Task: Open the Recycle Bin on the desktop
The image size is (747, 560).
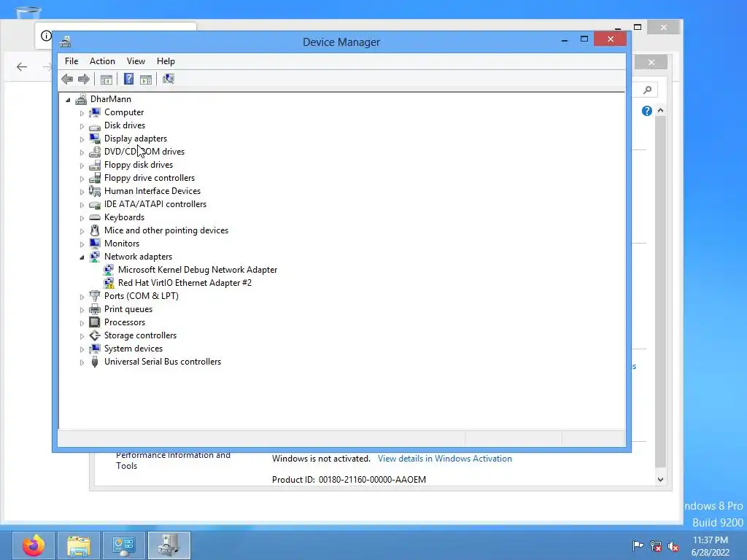Action: pos(28,12)
